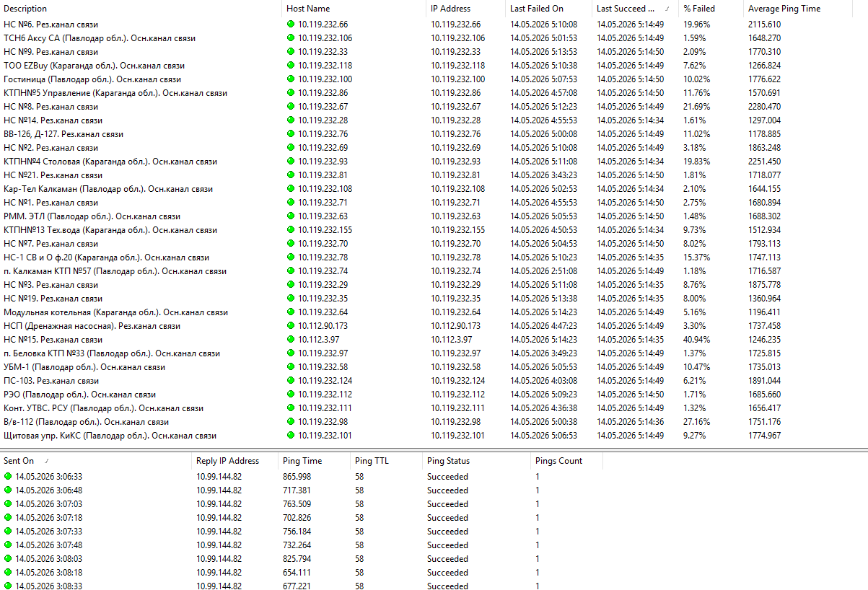Select row TOO EZBuy (Караганда обл.)
The image size is (868, 590).
(x=434, y=66)
